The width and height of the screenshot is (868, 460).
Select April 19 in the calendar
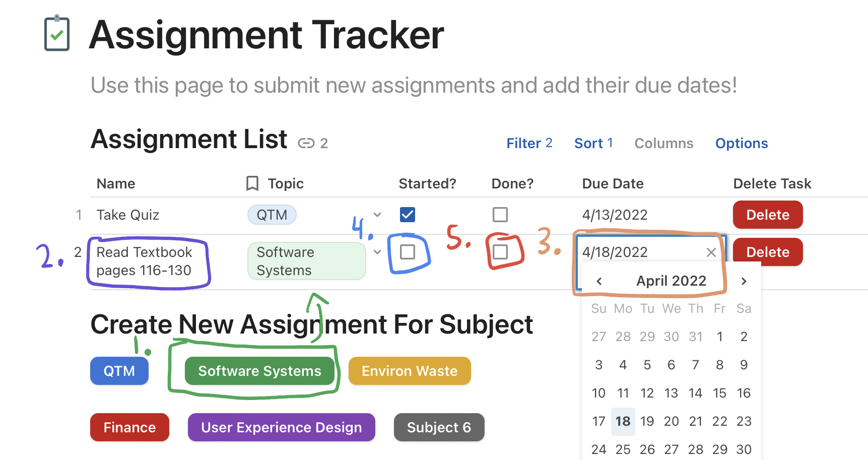point(647,421)
